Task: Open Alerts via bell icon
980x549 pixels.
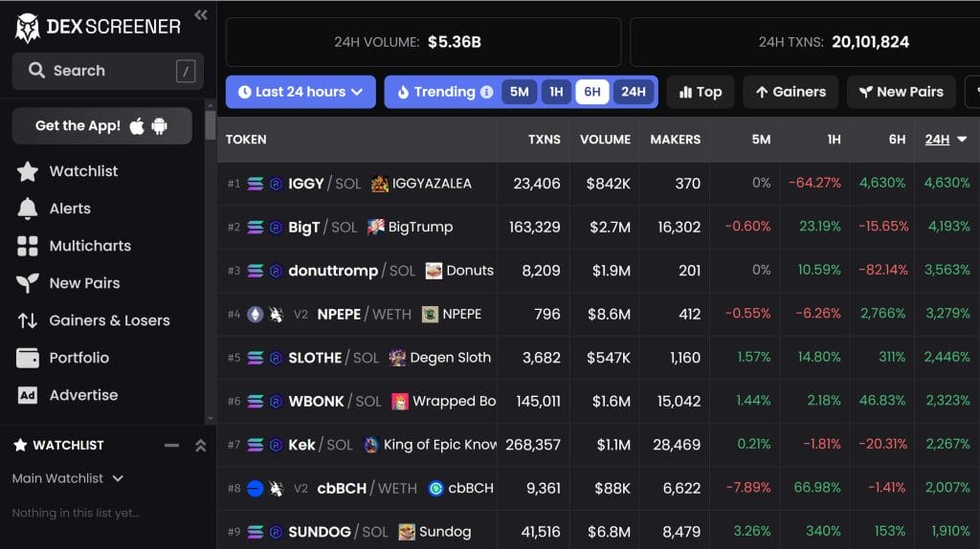Action: pos(28,209)
